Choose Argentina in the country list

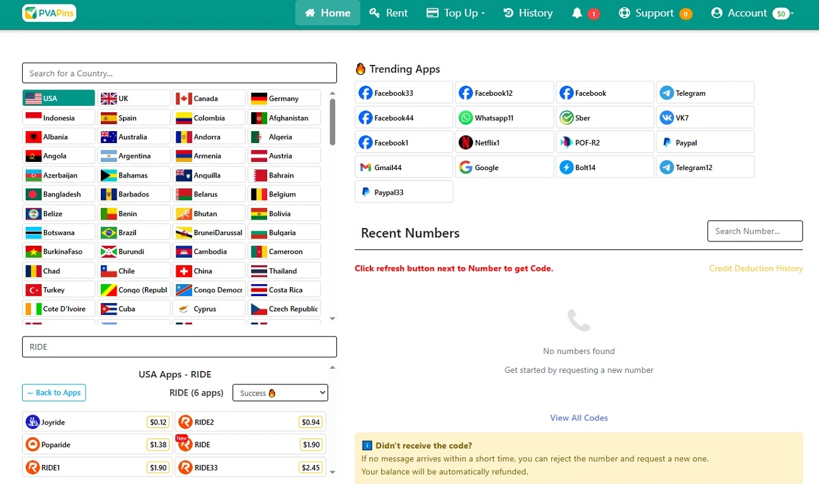pyautogui.click(x=134, y=156)
